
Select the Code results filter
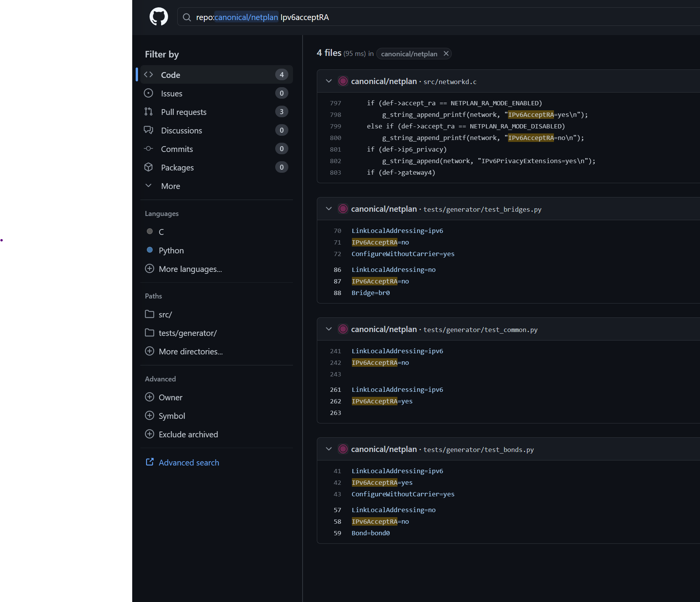[170, 75]
